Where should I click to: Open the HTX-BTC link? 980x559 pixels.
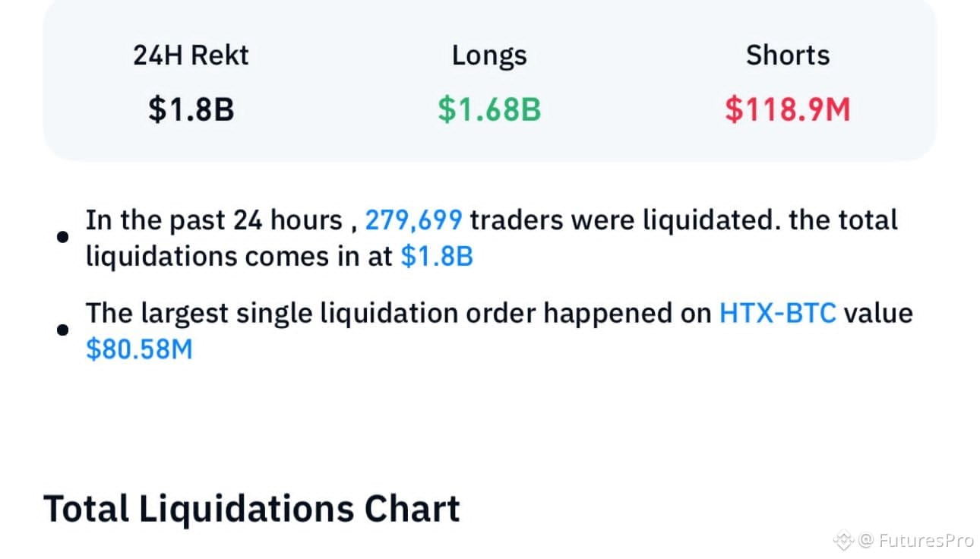coord(778,313)
